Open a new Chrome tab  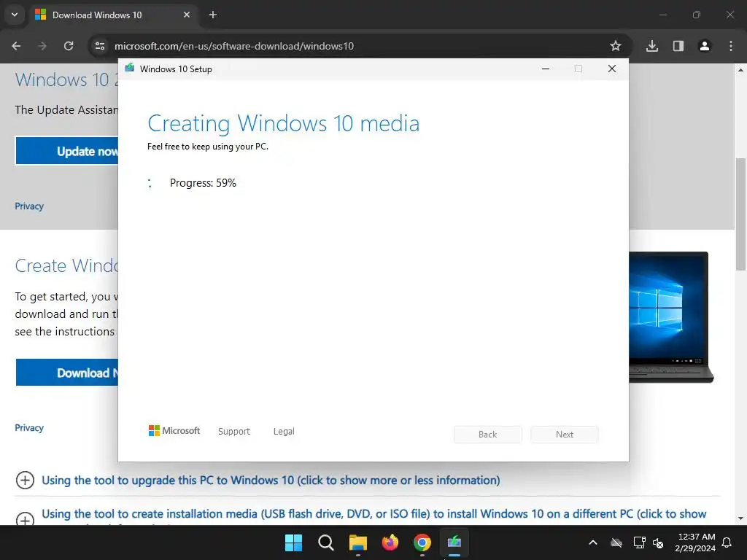(x=213, y=15)
